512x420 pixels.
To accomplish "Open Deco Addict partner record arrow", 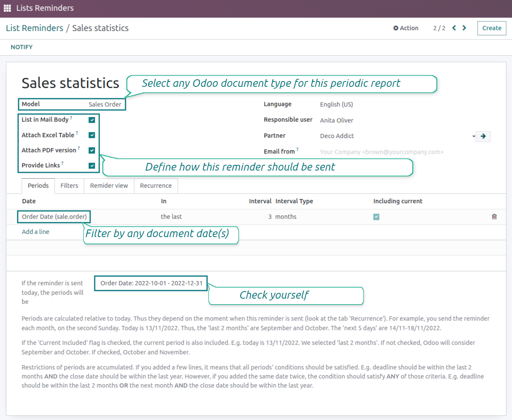I will (x=483, y=136).
